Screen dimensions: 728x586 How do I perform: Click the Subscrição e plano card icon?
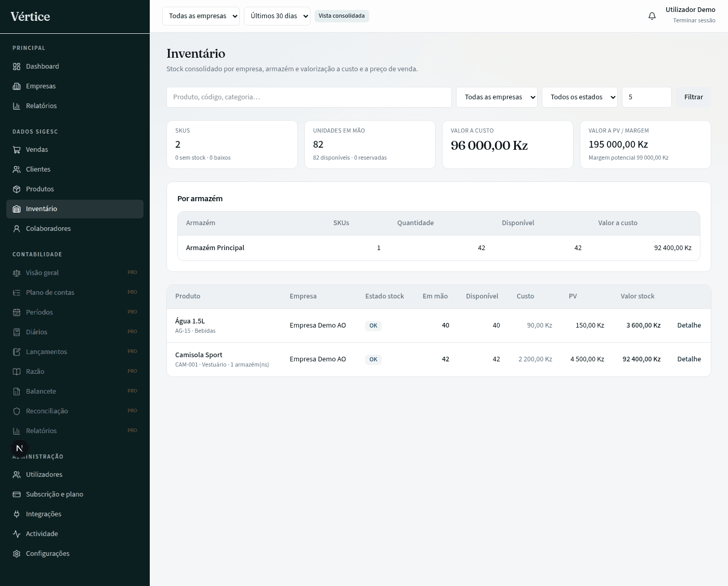(x=17, y=494)
